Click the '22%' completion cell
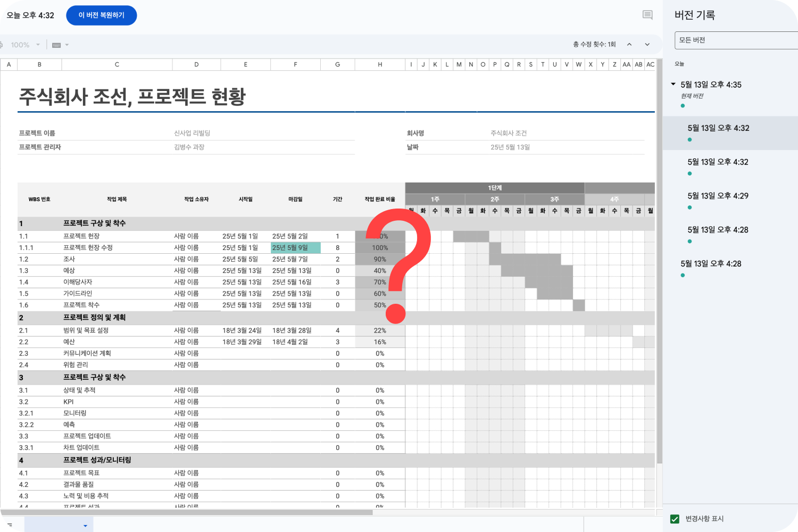Image resolution: width=798 pixels, height=532 pixels. point(380,330)
